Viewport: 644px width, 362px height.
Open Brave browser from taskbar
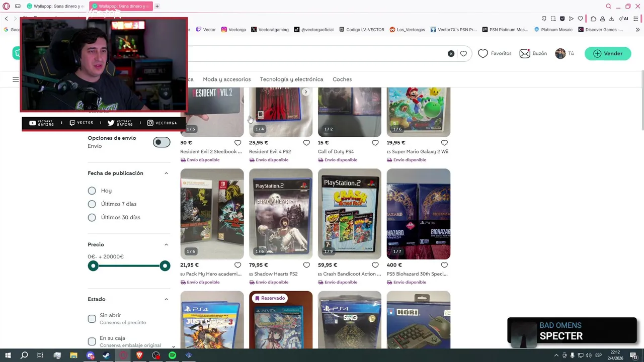pyautogui.click(x=139, y=355)
